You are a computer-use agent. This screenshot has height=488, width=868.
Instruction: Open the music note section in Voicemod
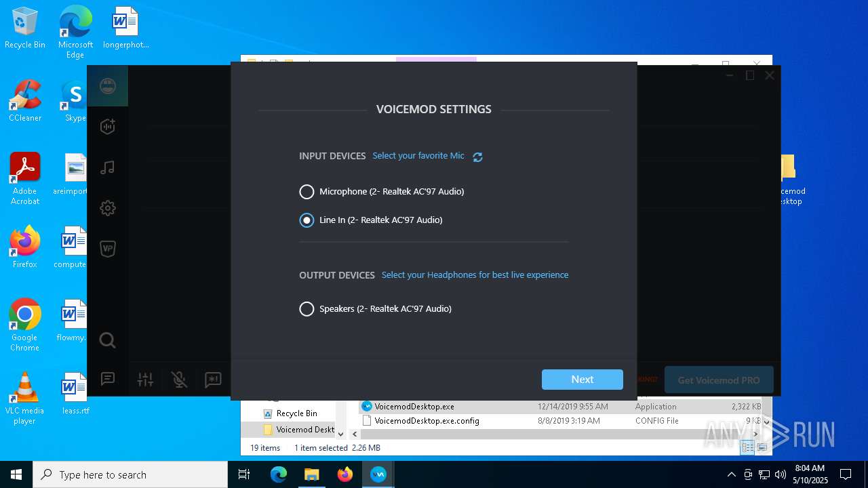coord(107,167)
